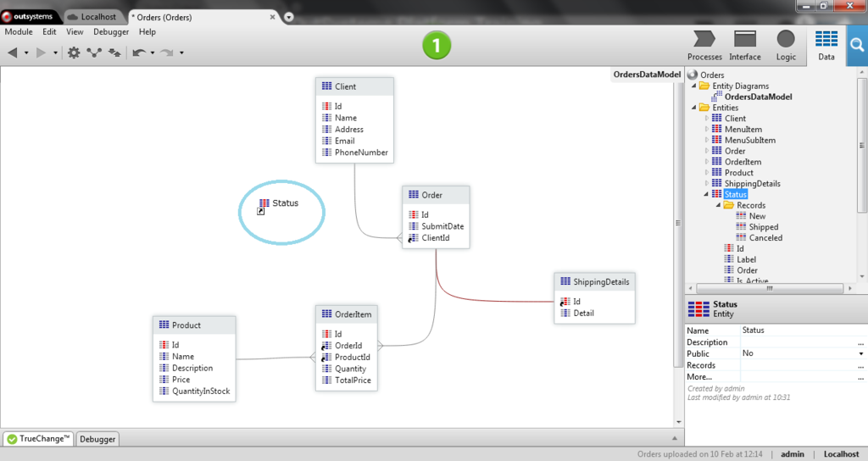Select the ShippingDetails entity in diagram
The height and width of the screenshot is (461, 868).
(x=594, y=297)
